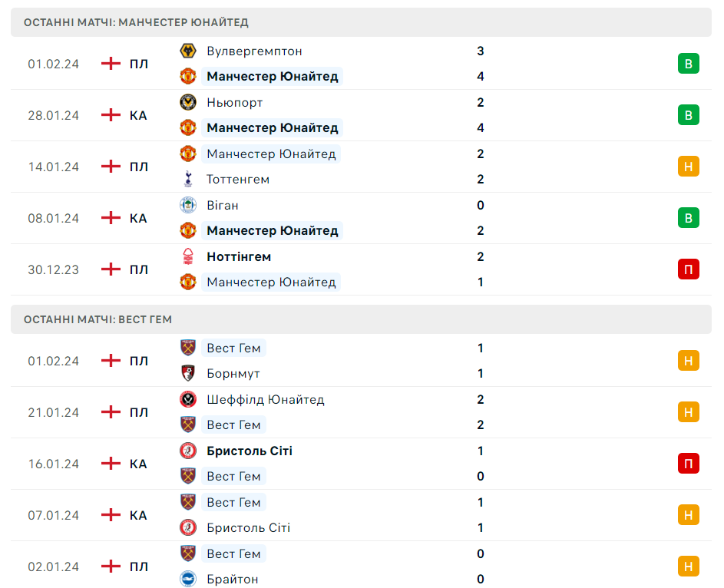
Task: Click the England flag for the 01.02.24 Wolverhampton match
Action: 111,64
